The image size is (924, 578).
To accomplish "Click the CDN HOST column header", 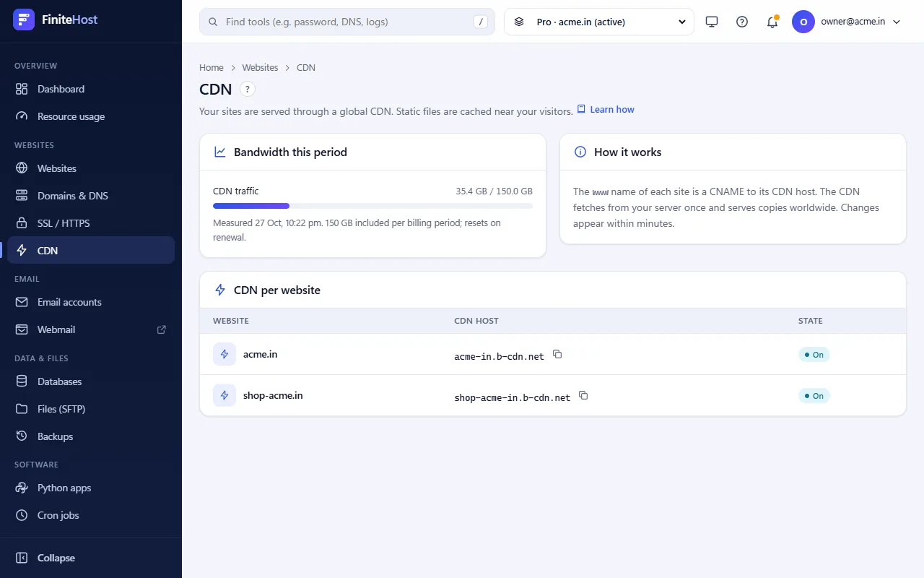I will [x=476, y=321].
